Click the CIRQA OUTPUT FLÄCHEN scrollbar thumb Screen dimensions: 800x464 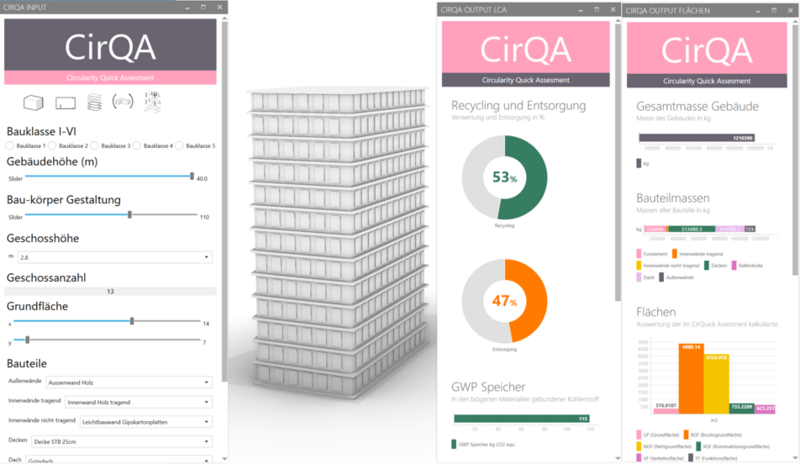(795, 151)
